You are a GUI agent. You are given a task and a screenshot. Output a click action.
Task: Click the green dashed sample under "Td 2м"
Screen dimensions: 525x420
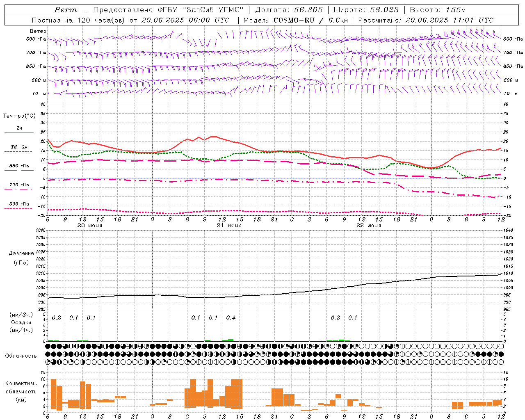point(18,151)
